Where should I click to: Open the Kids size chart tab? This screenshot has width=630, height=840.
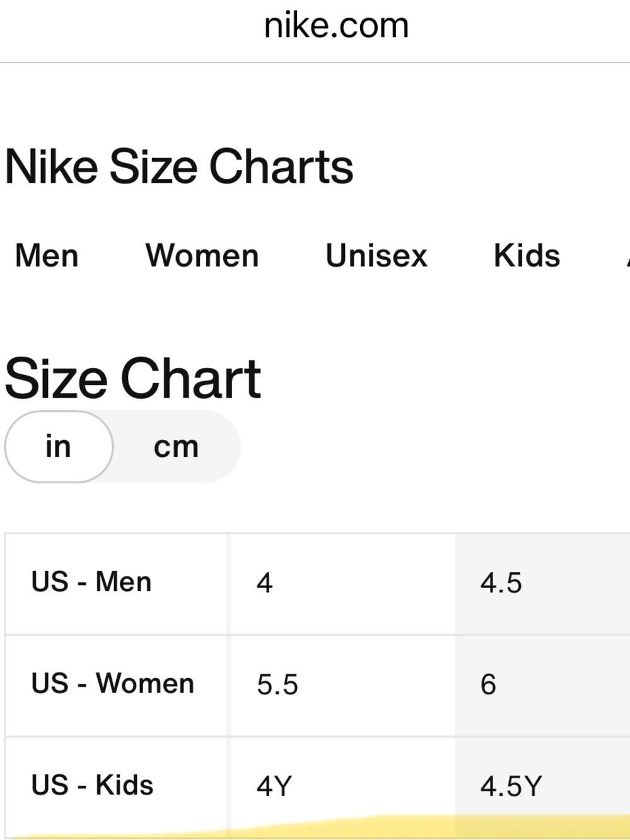[527, 256]
